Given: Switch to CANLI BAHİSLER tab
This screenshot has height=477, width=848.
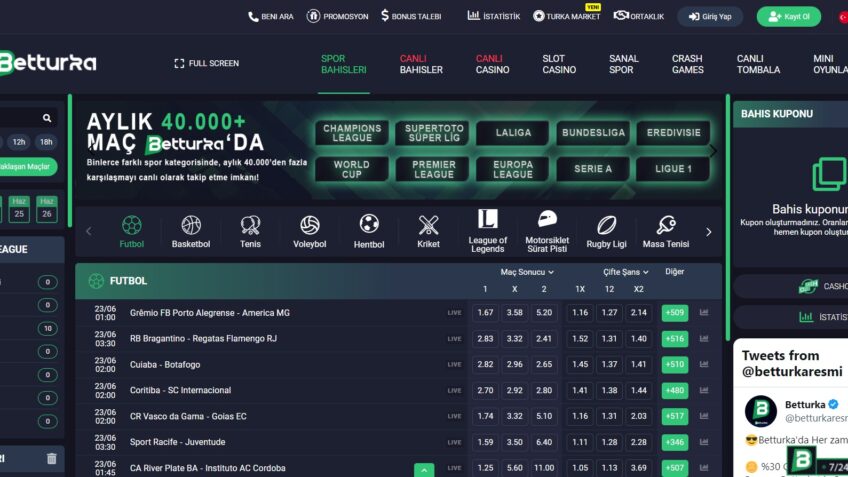Looking at the screenshot, I should click(421, 64).
